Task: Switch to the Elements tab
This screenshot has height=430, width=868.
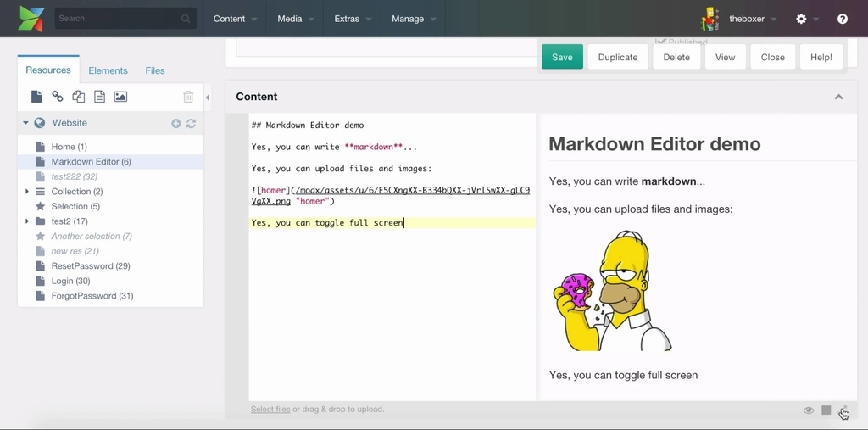Action: [x=108, y=70]
